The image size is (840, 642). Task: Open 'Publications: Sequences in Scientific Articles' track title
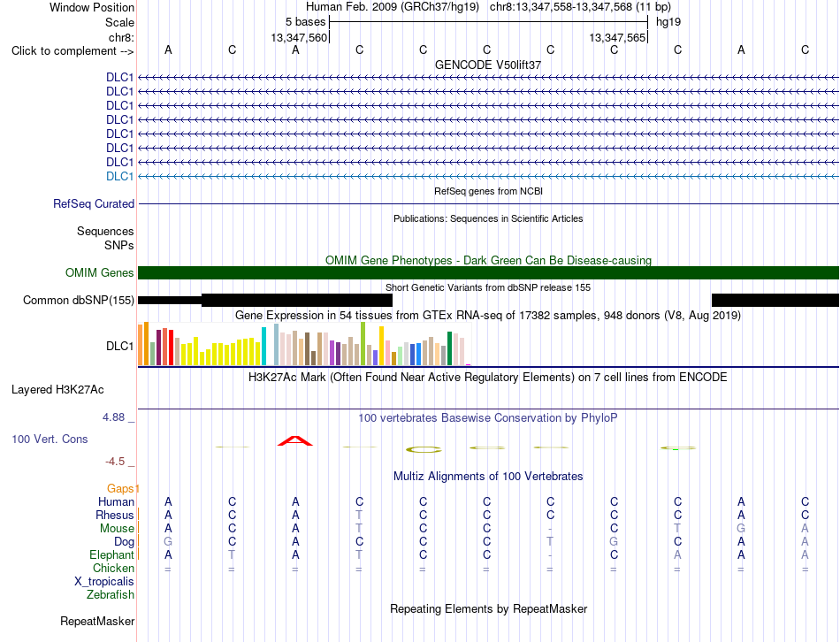pos(488,218)
